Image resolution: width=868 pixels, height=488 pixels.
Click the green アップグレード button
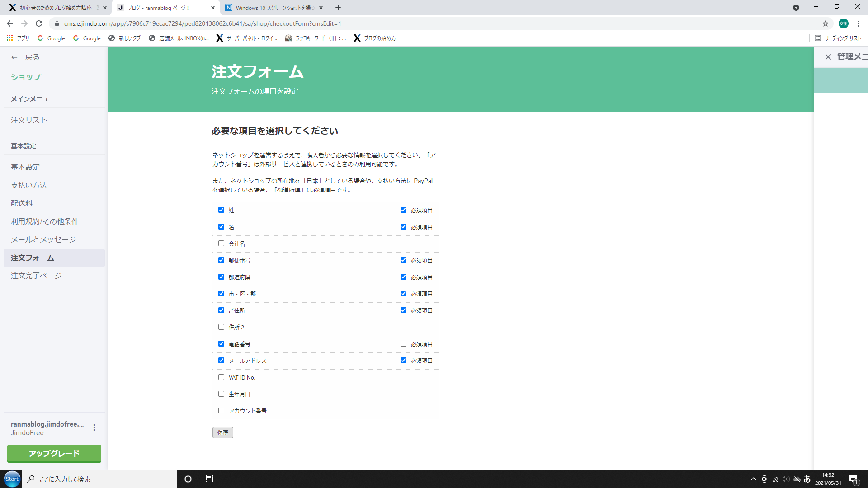pos(54,453)
